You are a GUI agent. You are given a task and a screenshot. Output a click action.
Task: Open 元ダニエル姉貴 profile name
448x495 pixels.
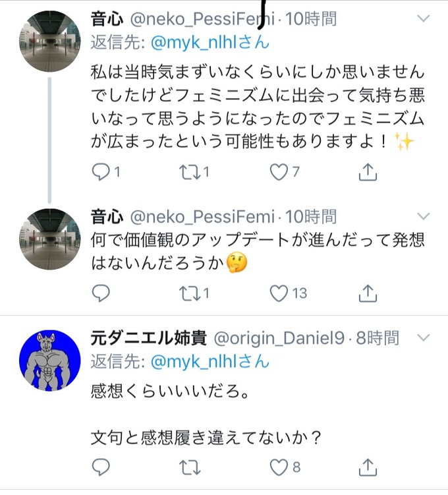click(148, 338)
